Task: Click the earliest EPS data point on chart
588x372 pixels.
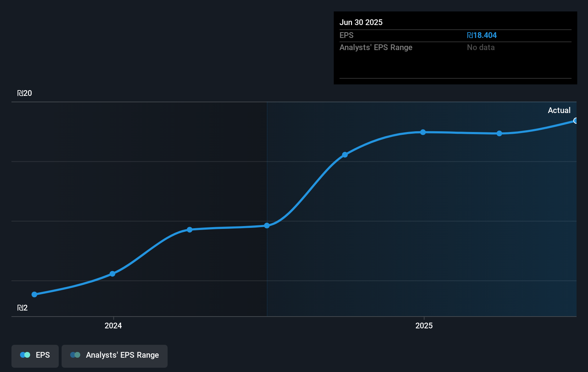Action: [x=34, y=294]
